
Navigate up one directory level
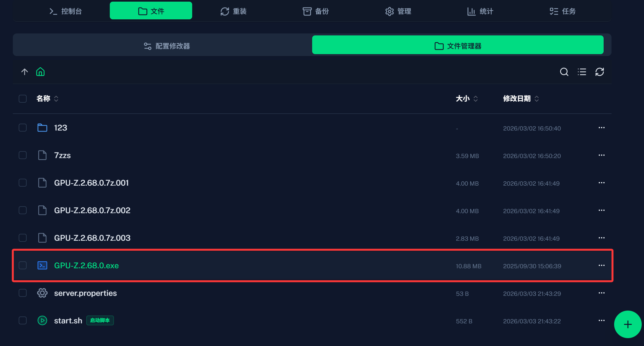[25, 72]
